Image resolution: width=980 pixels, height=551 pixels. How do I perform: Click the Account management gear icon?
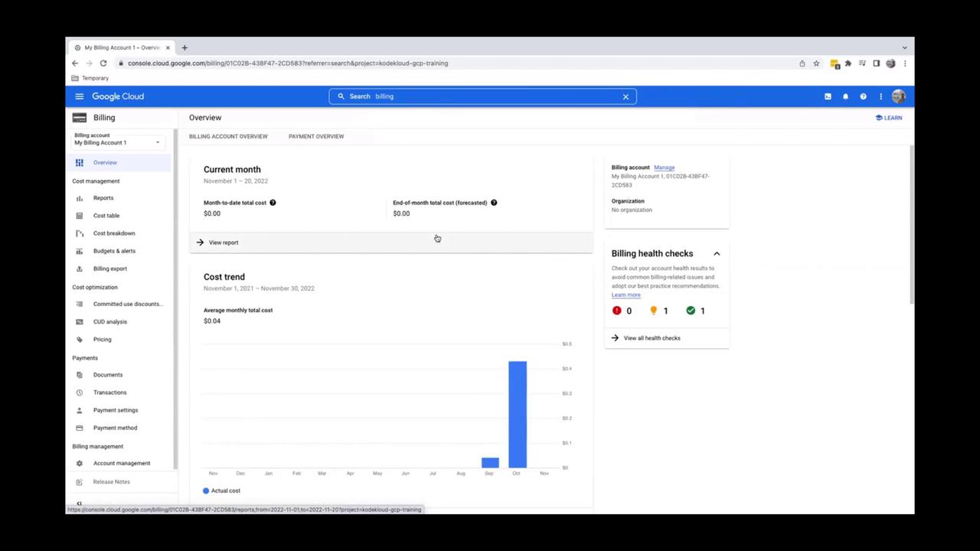[x=80, y=463]
